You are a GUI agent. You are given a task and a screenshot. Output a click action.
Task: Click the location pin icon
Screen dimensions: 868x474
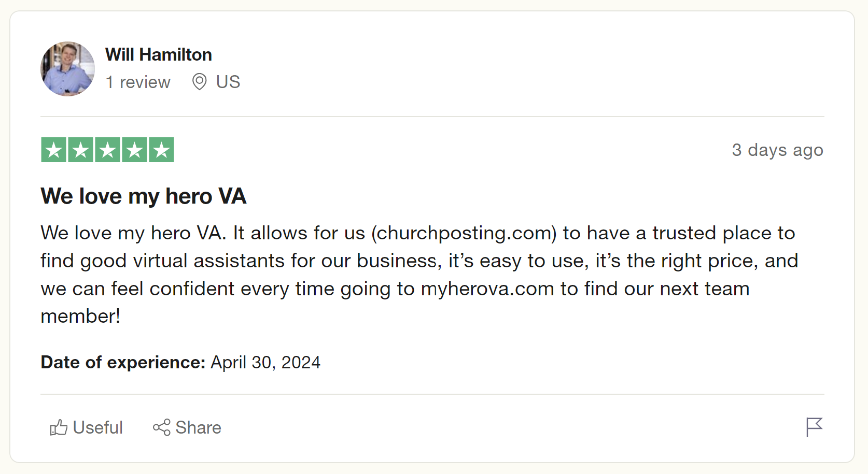tap(200, 82)
